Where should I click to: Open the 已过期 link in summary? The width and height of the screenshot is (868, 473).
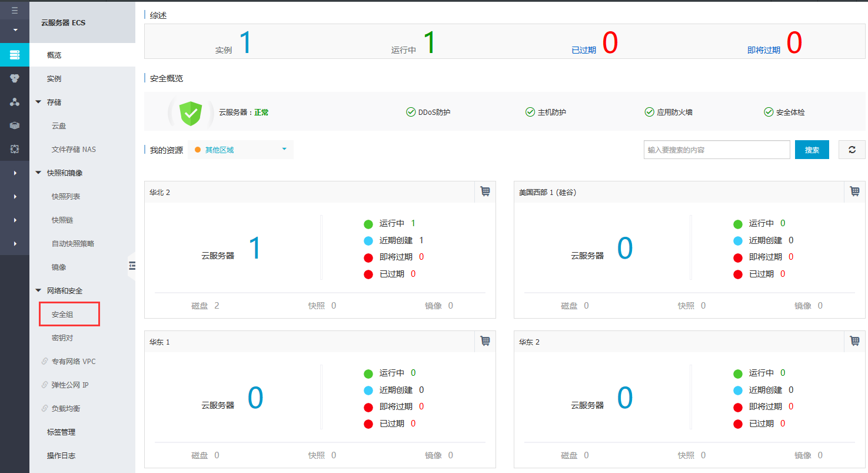[x=584, y=50]
